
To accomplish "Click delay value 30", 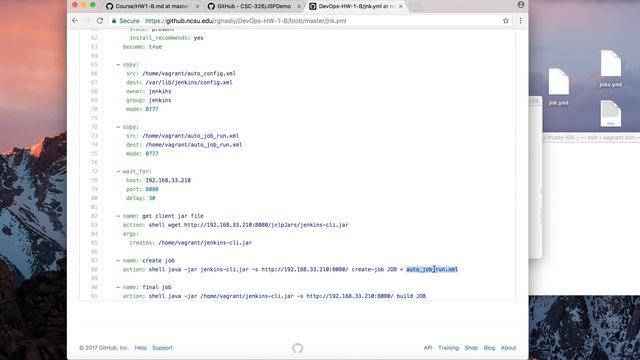I will [152, 198].
